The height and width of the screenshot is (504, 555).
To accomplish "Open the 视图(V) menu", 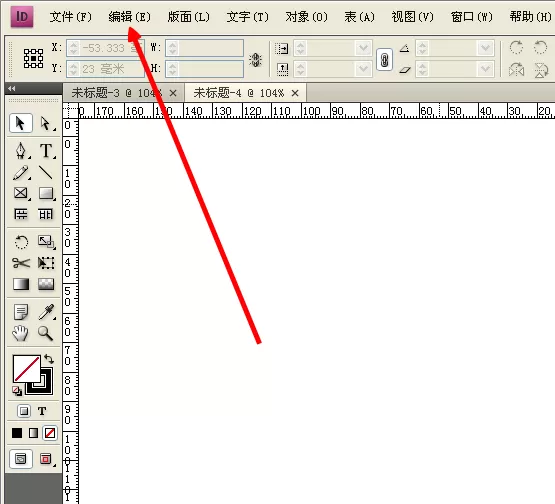I will [412, 17].
